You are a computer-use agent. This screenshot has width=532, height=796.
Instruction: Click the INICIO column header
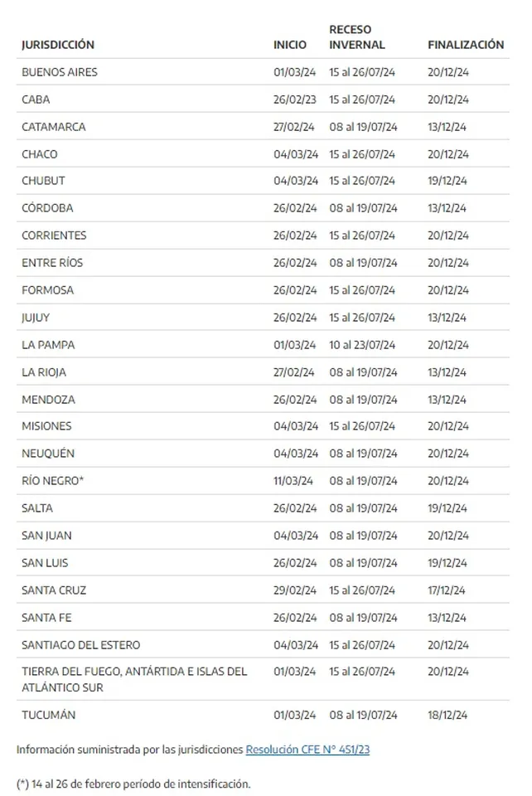[x=289, y=45]
